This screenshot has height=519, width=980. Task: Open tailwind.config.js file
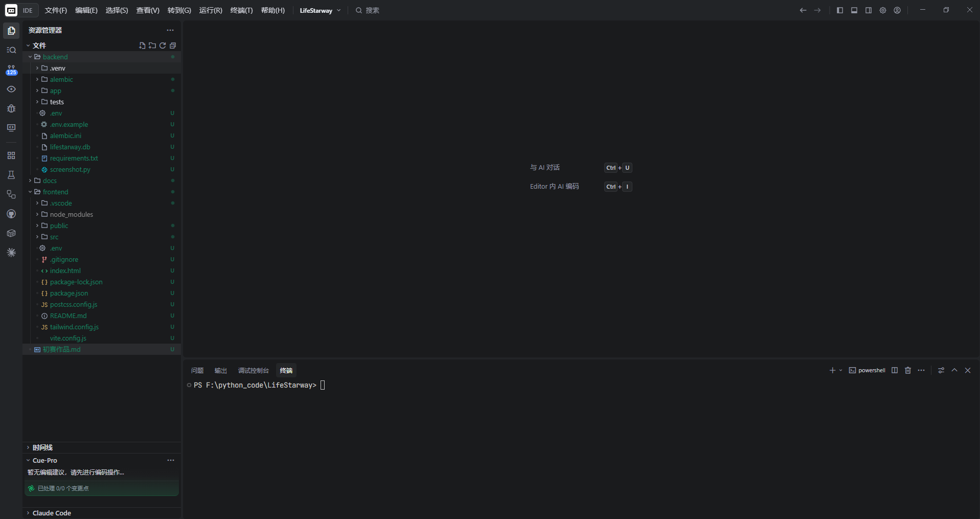(102, 327)
